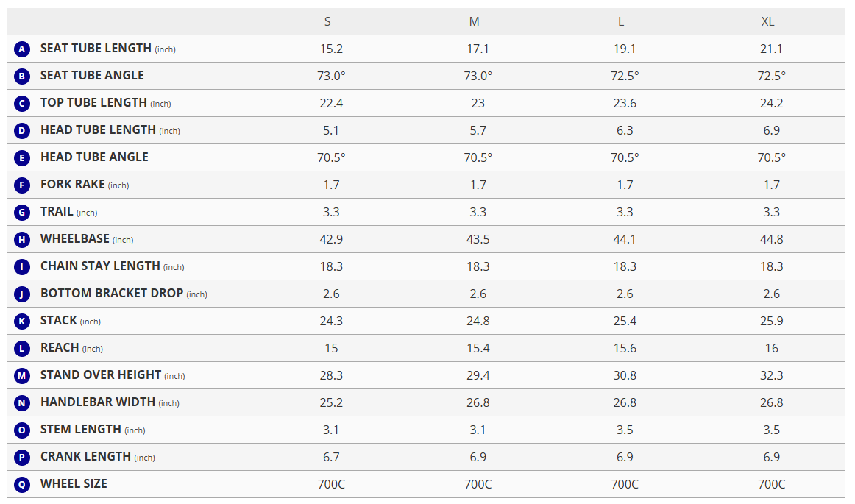Click the P badge for Crank Length

[22, 458]
